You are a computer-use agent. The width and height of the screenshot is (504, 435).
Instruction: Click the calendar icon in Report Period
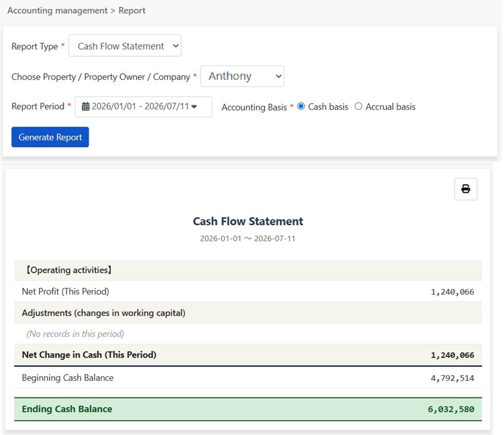point(86,106)
